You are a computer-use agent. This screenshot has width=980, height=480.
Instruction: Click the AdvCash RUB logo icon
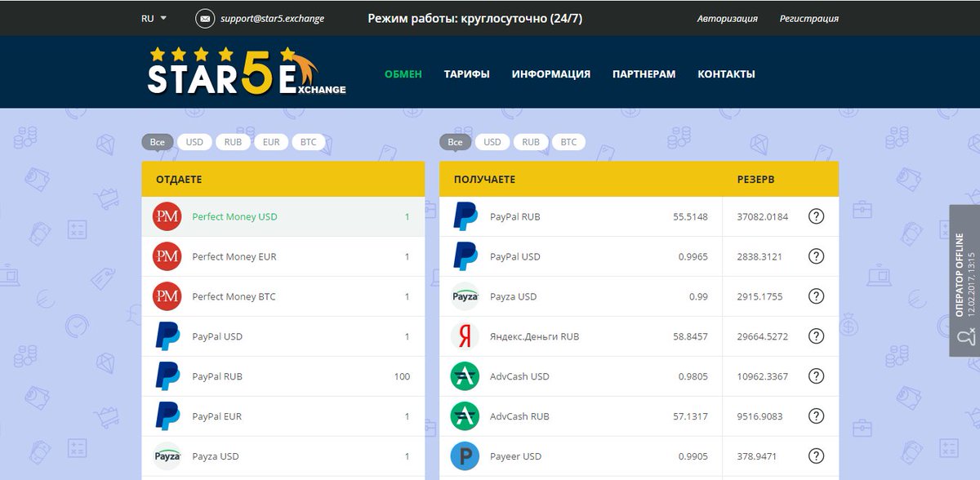(x=465, y=416)
